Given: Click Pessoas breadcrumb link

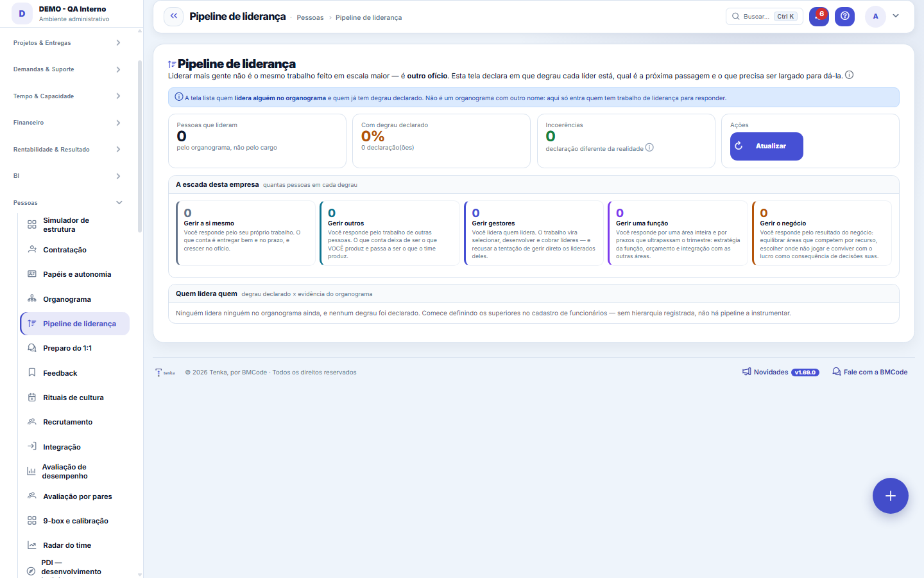Looking at the screenshot, I should pos(310,17).
